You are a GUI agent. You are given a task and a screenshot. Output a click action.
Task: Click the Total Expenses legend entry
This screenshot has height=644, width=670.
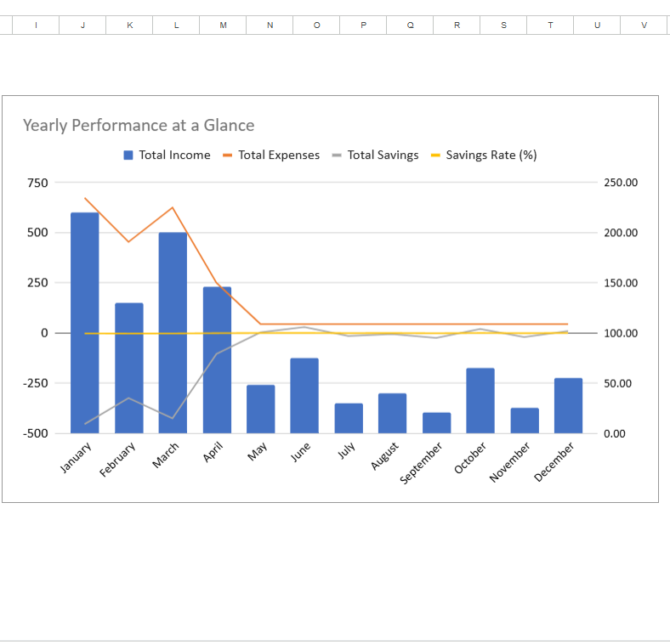point(271,155)
